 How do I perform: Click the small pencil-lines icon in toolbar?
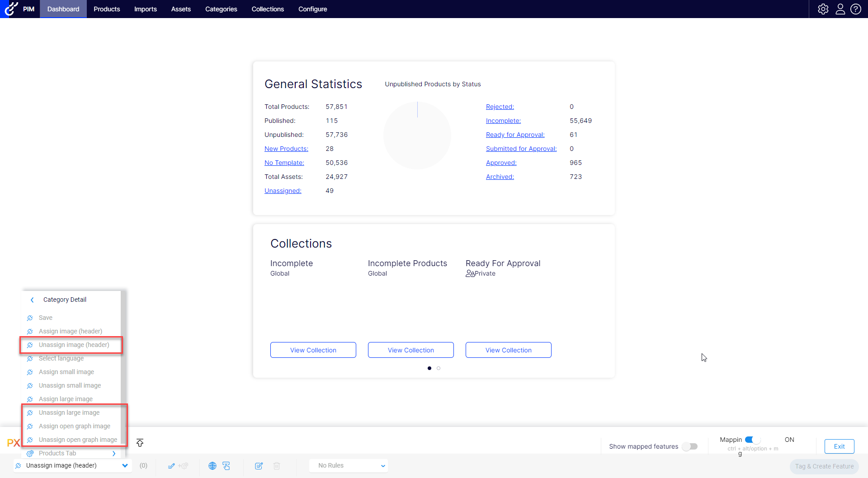pos(171,466)
